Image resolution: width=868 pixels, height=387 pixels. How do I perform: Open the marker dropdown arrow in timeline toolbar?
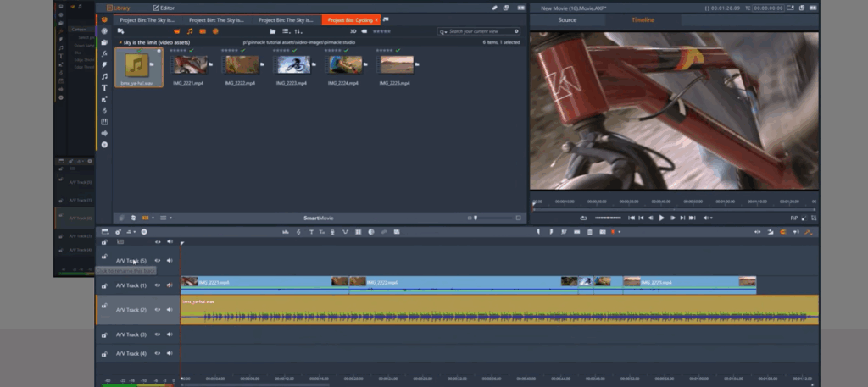619,232
